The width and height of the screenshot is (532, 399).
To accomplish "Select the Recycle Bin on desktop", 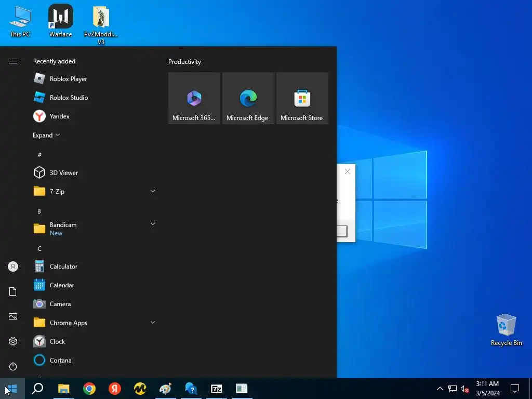I will tap(506, 330).
